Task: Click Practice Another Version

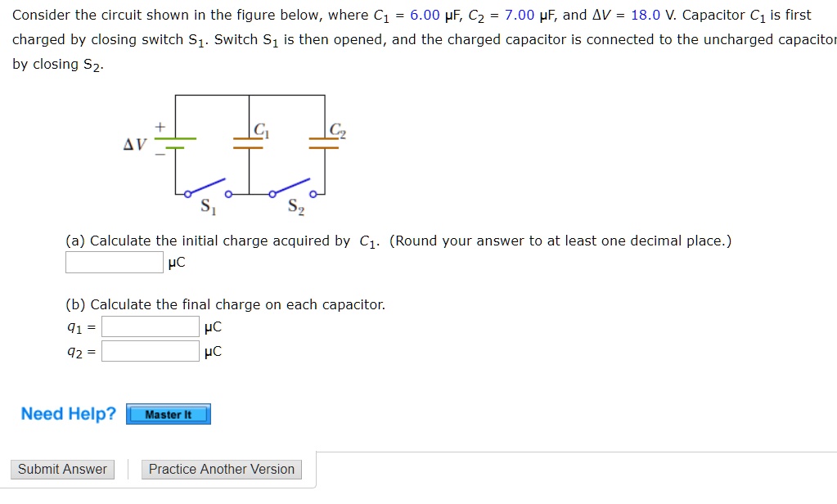Action: (x=221, y=469)
